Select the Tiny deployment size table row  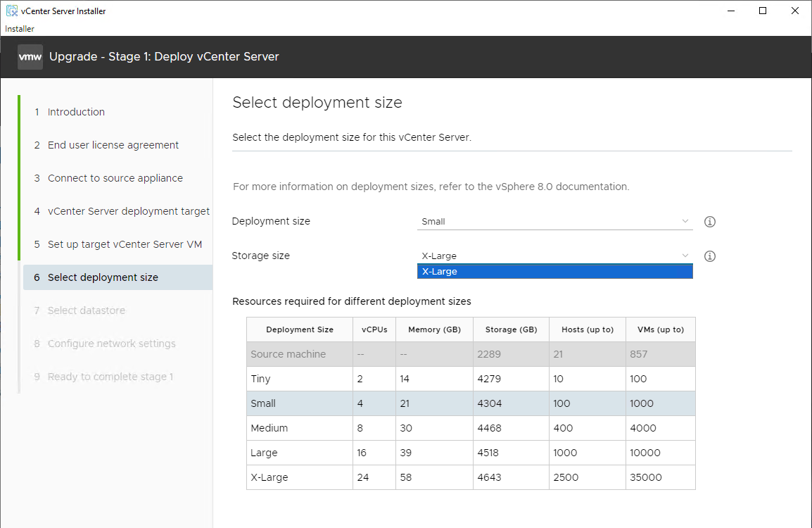click(x=470, y=379)
